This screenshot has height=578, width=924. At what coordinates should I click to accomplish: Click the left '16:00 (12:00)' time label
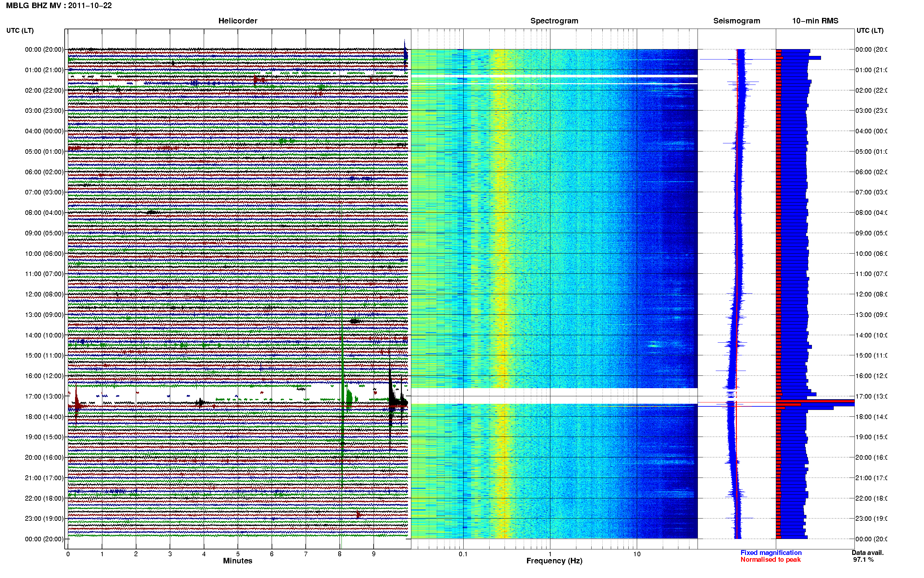pos(44,376)
